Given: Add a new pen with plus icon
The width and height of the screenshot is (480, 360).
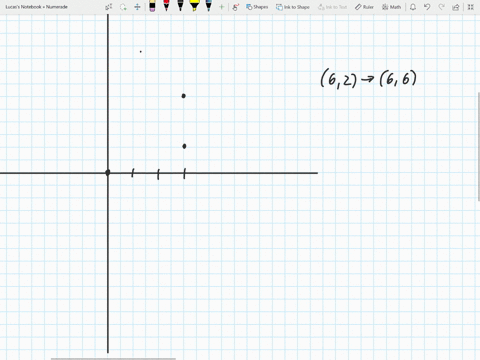Looking at the screenshot, I should 221,7.
